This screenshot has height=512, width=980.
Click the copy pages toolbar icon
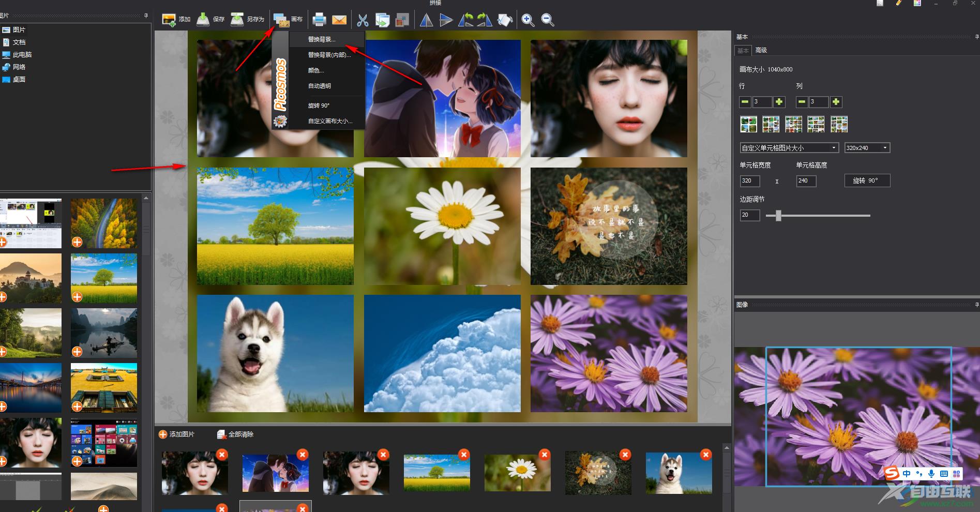[x=382, y=20]
